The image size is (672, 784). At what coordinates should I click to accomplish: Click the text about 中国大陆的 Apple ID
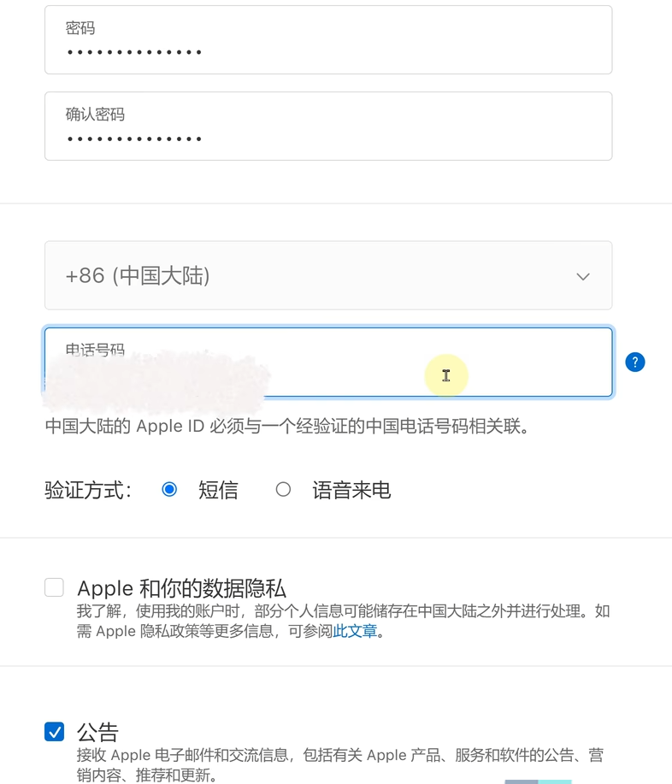tap(287, 427)
